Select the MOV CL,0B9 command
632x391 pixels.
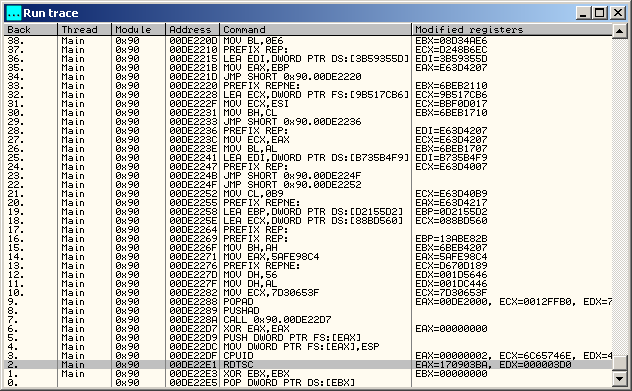(x=253, y=194)
